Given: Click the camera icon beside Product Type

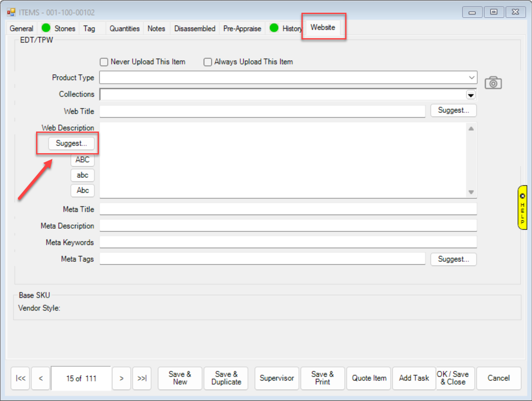Looking at the screenshot, I should (493, 83).
